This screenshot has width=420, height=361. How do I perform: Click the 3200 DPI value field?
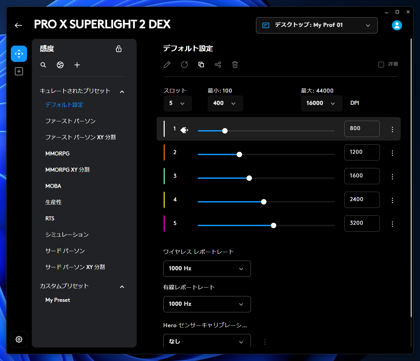pos(362,223)
